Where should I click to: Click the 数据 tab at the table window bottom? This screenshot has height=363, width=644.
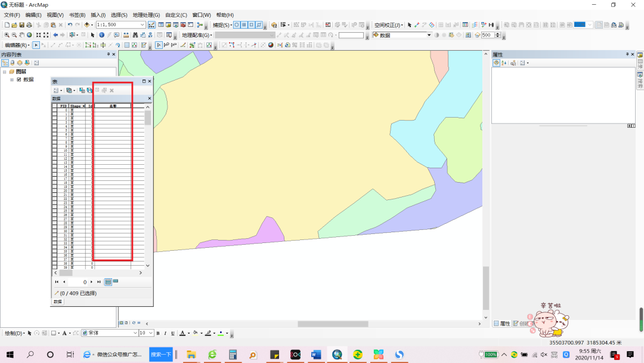tap(57, 302)
